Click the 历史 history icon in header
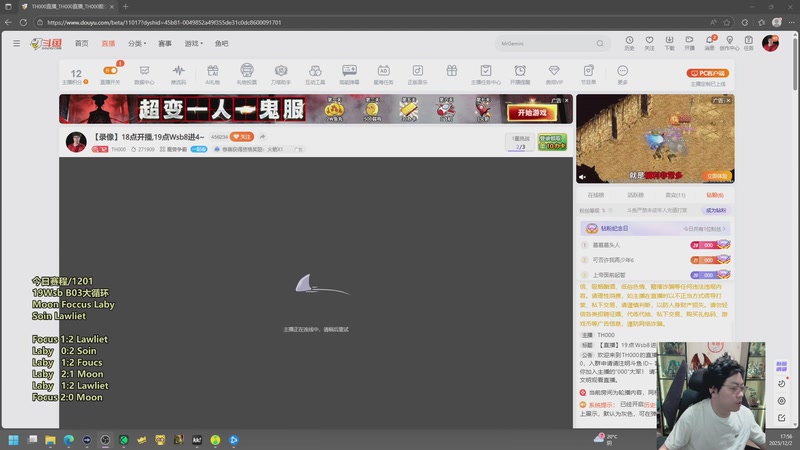Viewport: 800px width, 450px height. tap(629, 43)
